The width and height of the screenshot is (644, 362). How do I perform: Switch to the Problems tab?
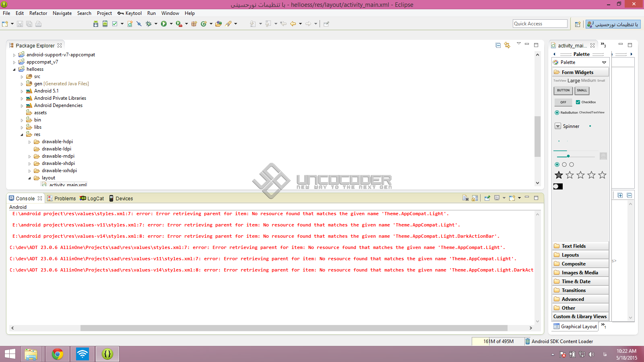(61, 198)
